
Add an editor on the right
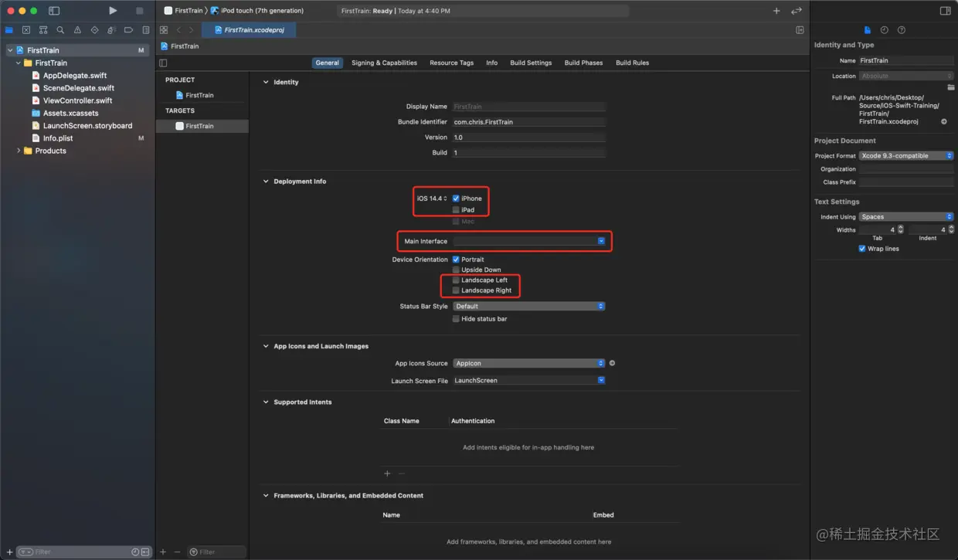click(800, 30)
